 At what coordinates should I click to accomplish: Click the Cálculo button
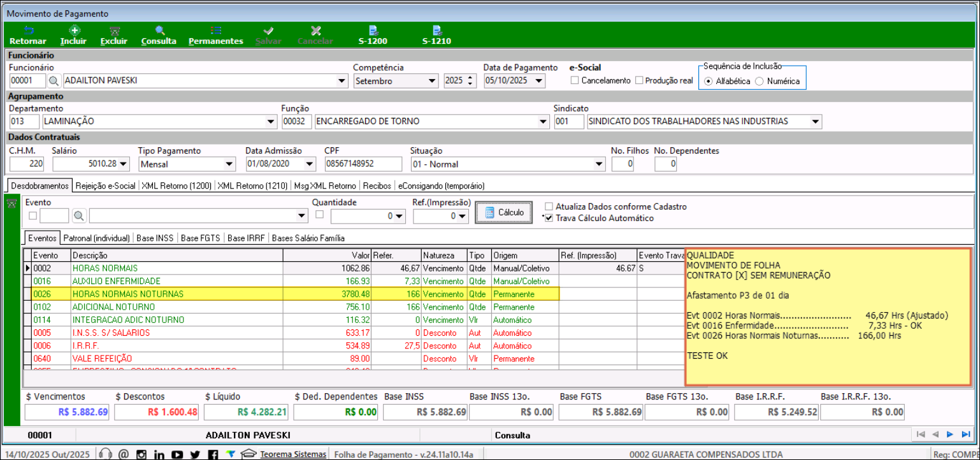point(503,213)
